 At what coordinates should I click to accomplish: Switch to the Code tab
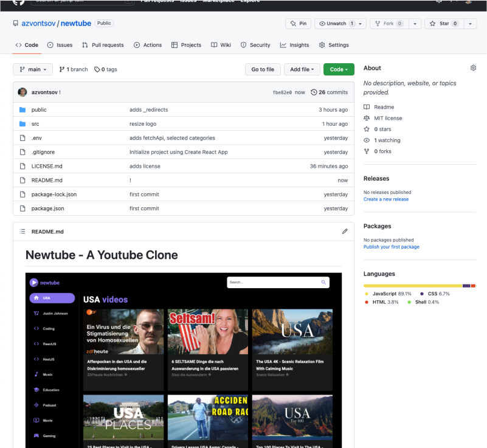coord(27,45)
